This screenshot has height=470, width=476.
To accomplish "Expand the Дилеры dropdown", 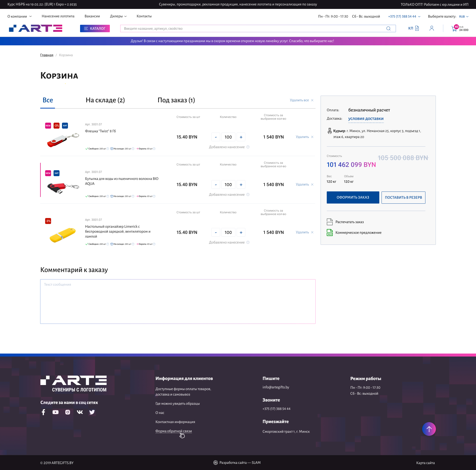I will pos(118,16).
